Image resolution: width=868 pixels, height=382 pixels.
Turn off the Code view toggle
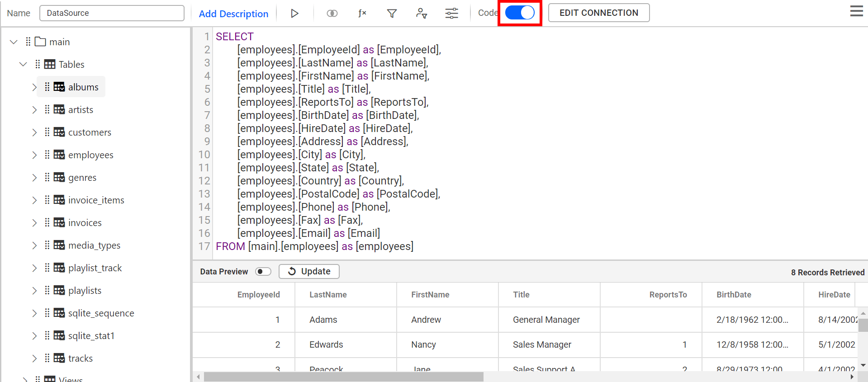[x=520, y=13]
